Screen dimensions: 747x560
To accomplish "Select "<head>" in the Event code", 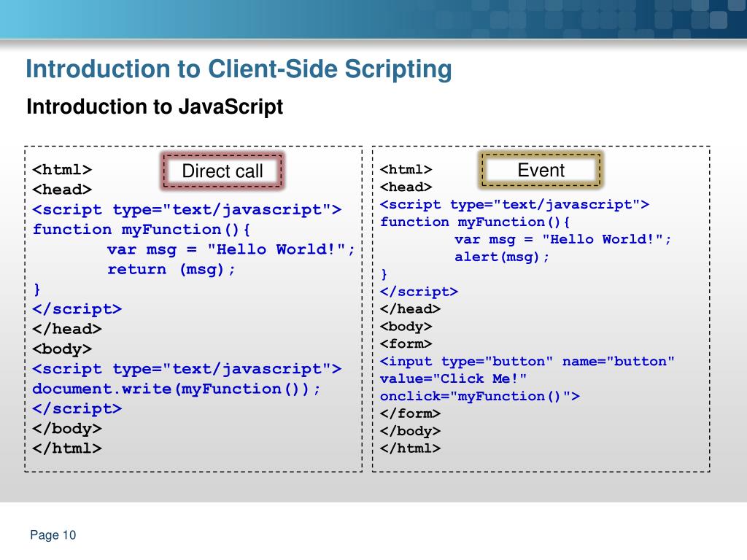I will (x=406, y=187).
